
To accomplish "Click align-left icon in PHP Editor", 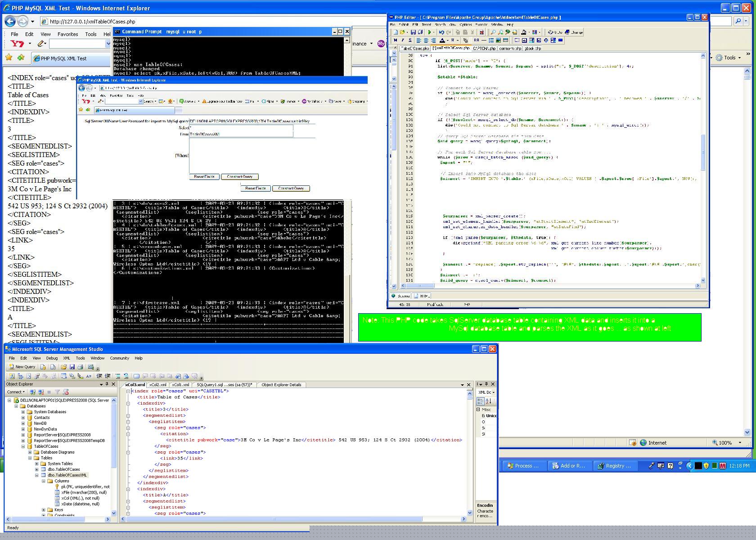I will point(418,40).
